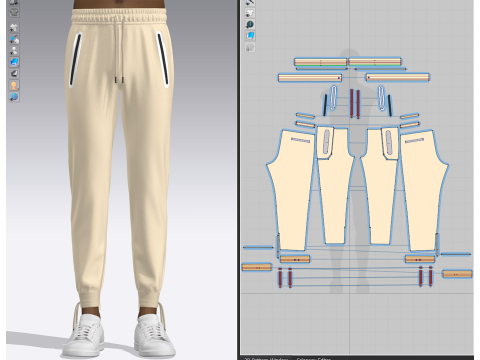The width and height of the screenshot is (480, 360).
Task: Click the orange avatar head icon
Action: (14, 85)
